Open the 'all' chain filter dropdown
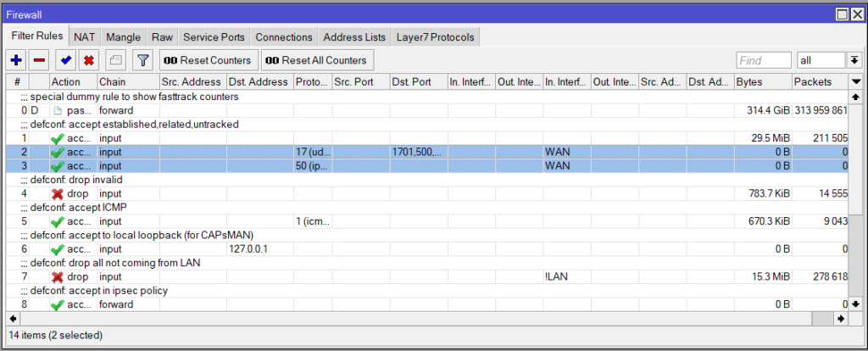This screenshot has height=351, width=868. (854, 60)
